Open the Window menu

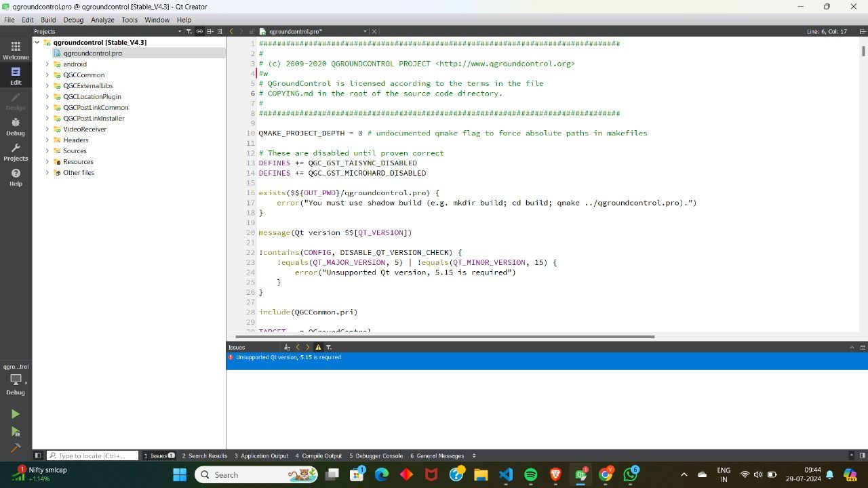(157, 20)
